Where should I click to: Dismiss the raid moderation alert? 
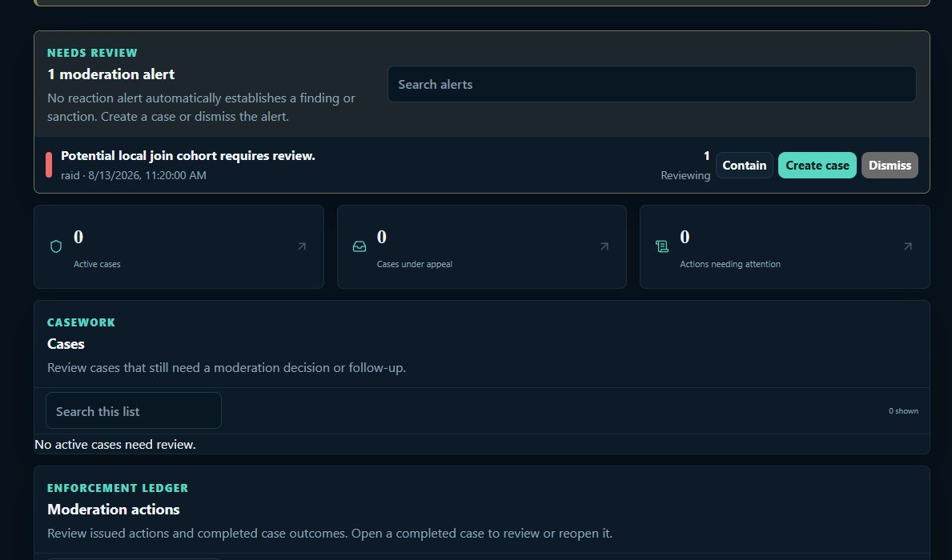[x=890, y=165]
